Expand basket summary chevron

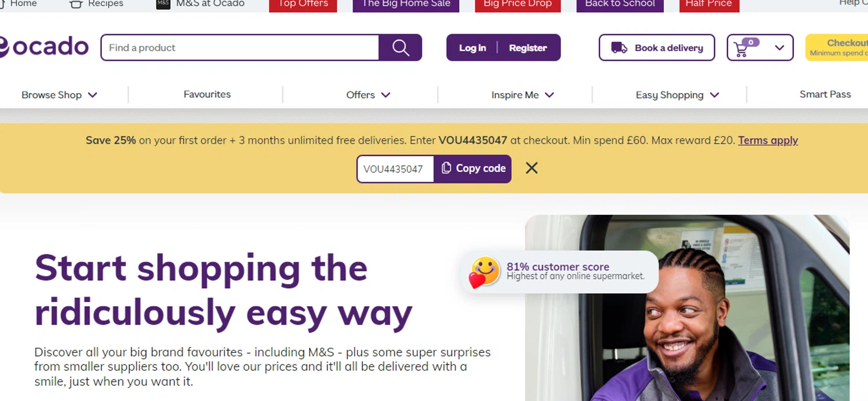pyautogui.click(x=779, y=48)
